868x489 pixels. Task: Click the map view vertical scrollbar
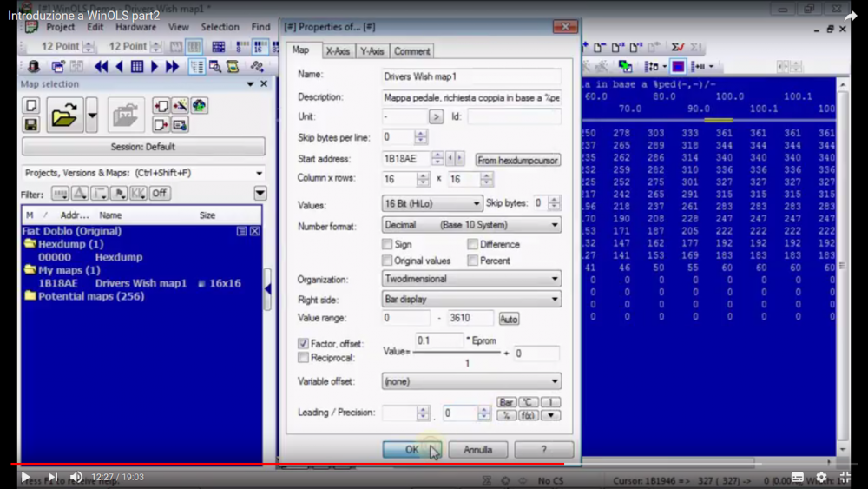tap(843, 267)
